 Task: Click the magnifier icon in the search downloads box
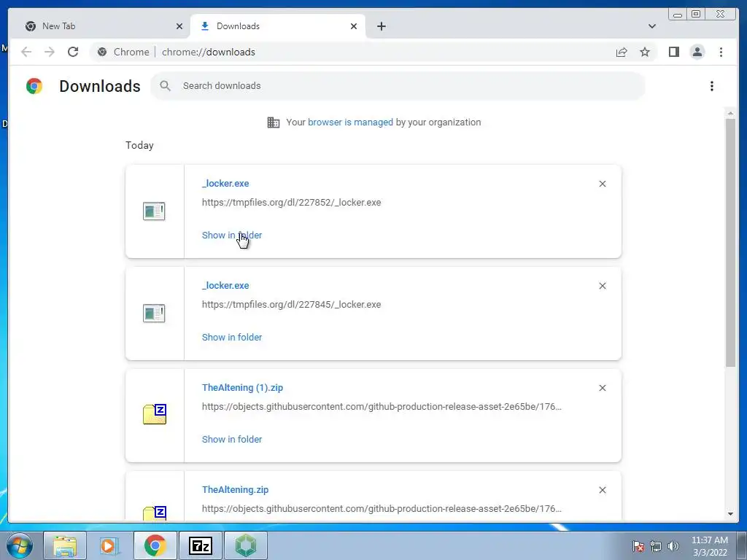166,86
